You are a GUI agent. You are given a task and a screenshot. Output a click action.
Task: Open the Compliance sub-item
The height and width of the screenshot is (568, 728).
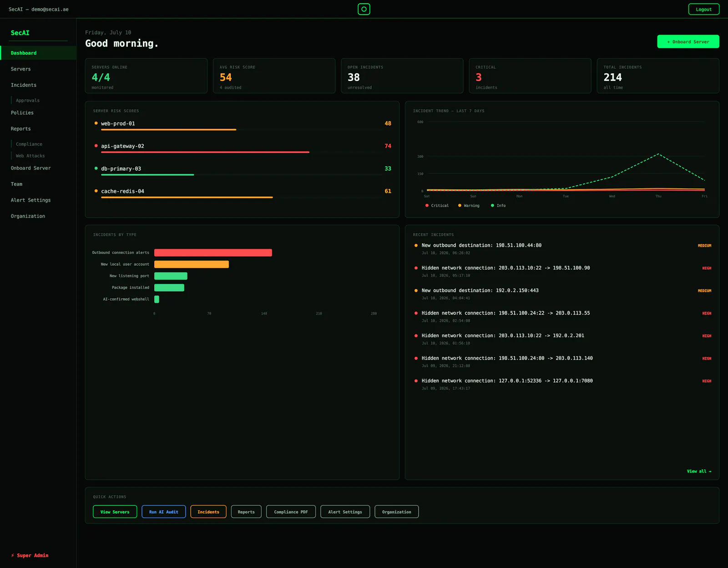coord(29,144)
